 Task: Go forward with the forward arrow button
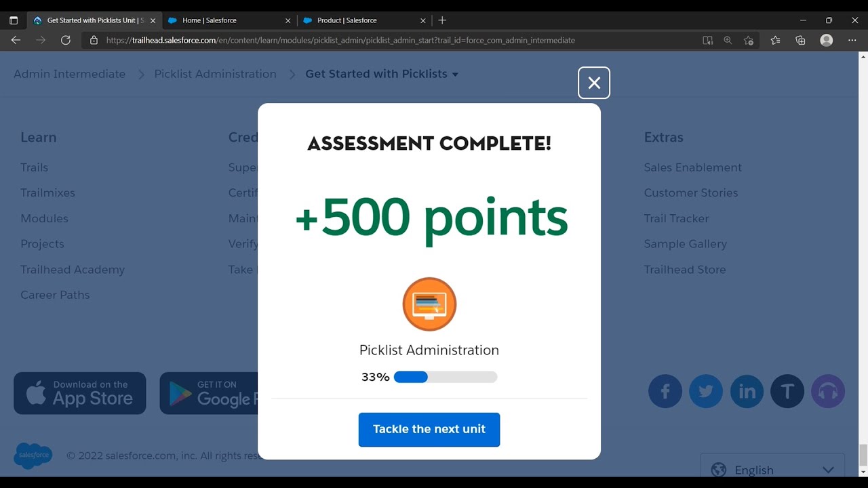tap(41, 40)
